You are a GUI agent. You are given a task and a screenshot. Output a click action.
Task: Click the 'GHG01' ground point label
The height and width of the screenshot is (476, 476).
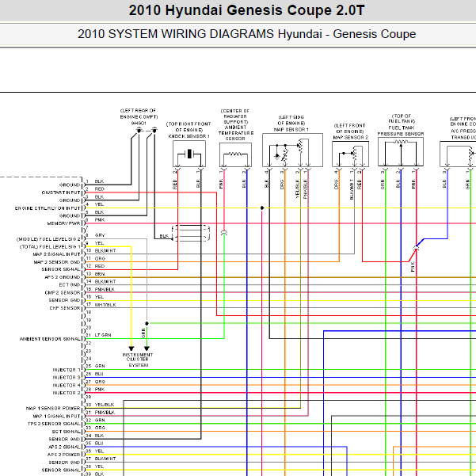pyautogui.click(x=139, y=124)
